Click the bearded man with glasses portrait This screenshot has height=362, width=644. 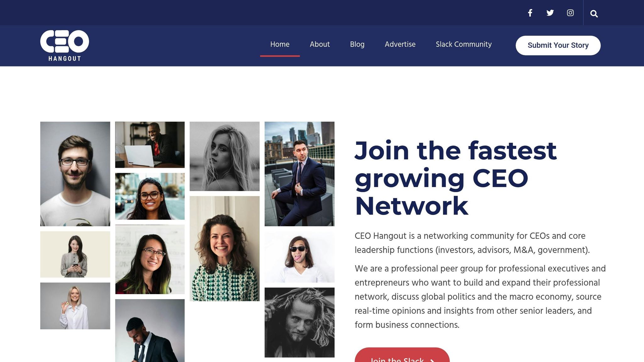(75, 174)
